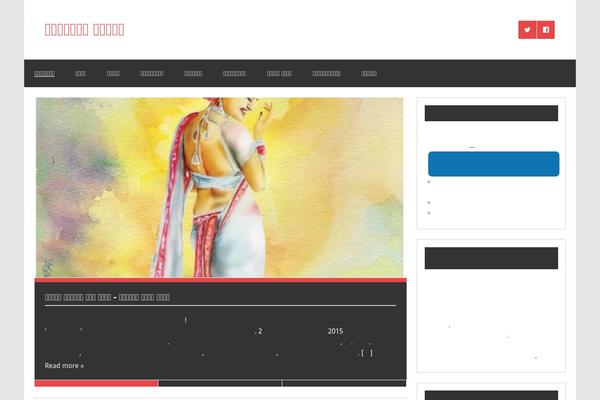Click the 'Read more »' link
600x400 pixels.
click(64, 366)
